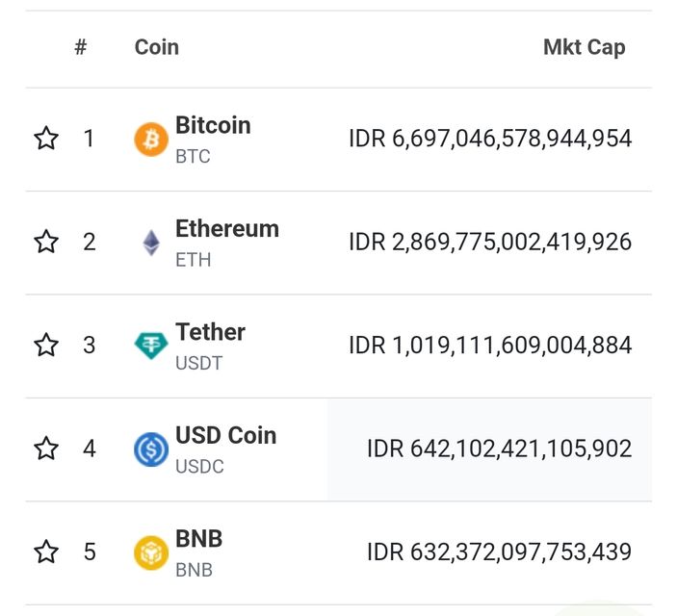Screen dimensions: 677x616
Task: Sort by the Mkt Cap column header
Action: click(584, 47)
